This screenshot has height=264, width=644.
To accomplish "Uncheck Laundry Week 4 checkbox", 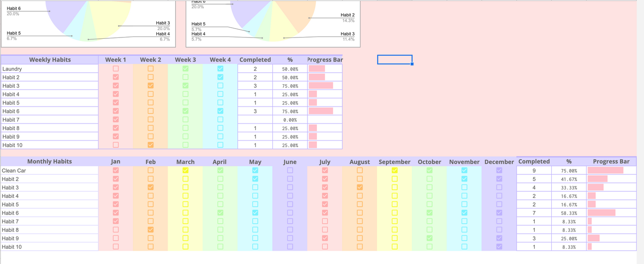I will coord(220,69).
